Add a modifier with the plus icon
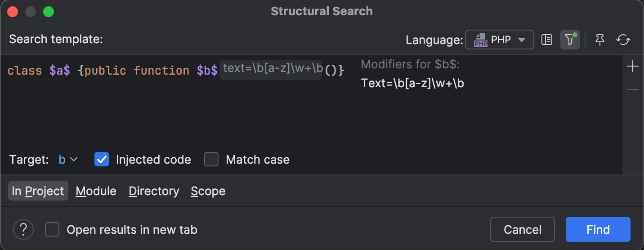 [633, 67]
